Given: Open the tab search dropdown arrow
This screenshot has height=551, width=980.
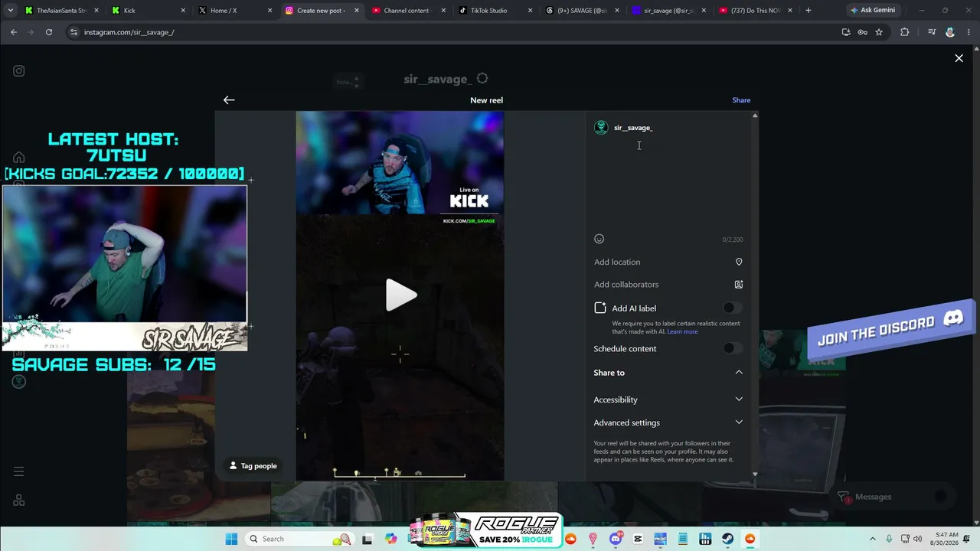Looking at the screenshot, I should (11, 11).
